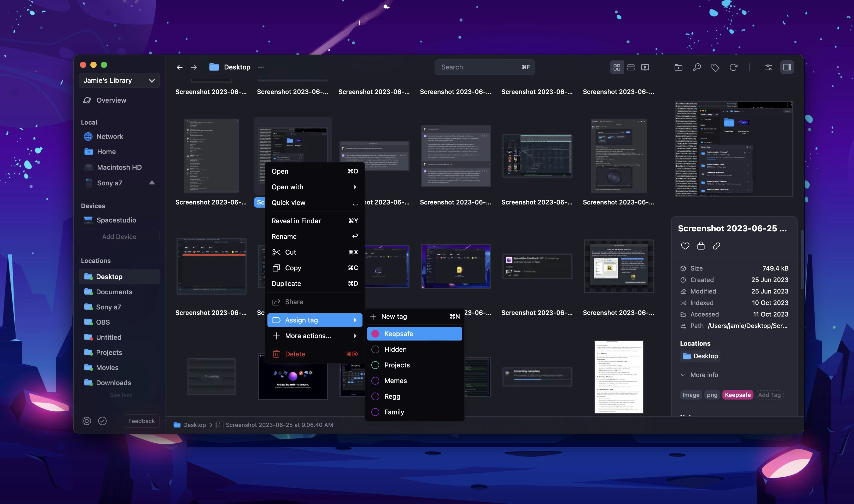Expand More actions submenu
Viewport: 854px width, 504px height.
[314, 336]
